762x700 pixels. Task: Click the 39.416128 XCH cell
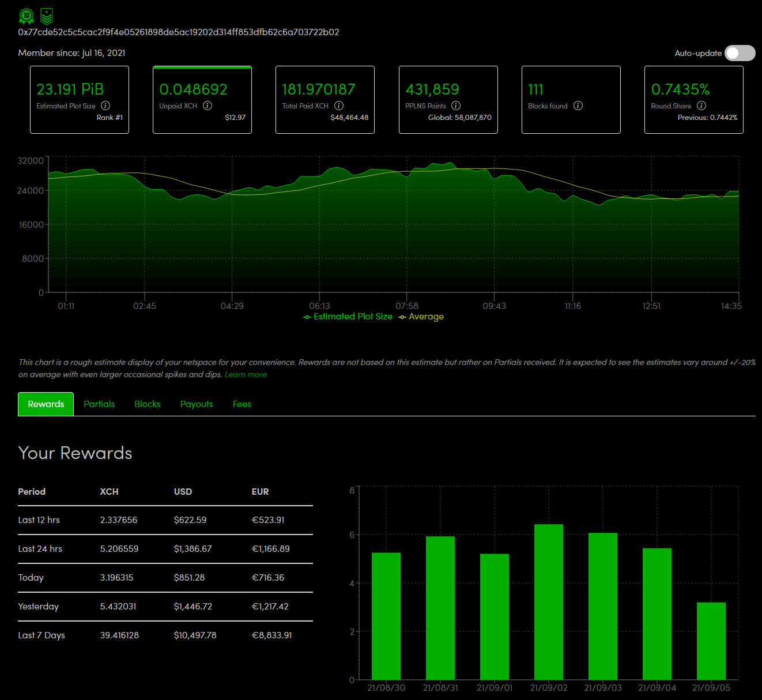click(119, 635)
